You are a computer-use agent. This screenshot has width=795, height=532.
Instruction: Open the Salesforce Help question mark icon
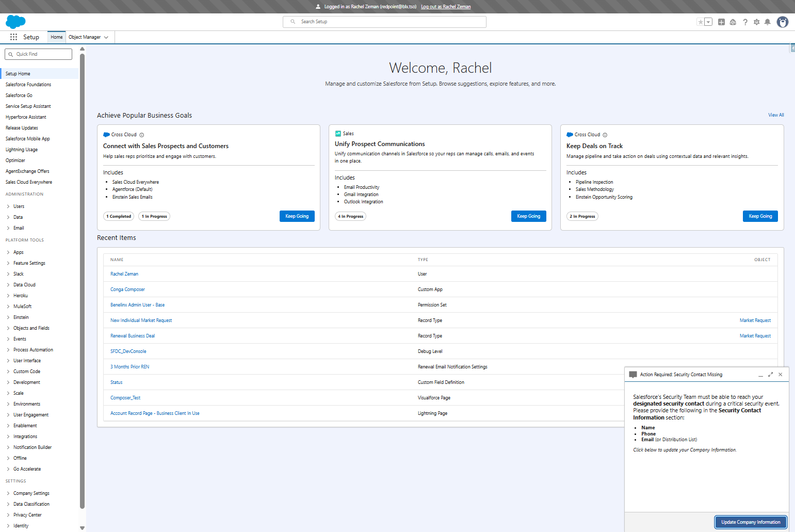[x=745, y=22]
